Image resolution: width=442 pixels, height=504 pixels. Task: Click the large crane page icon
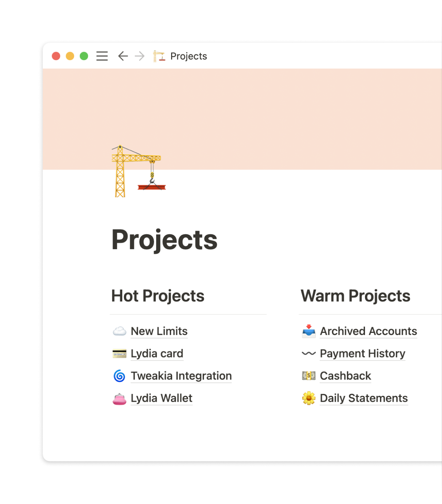click(138, 171)
